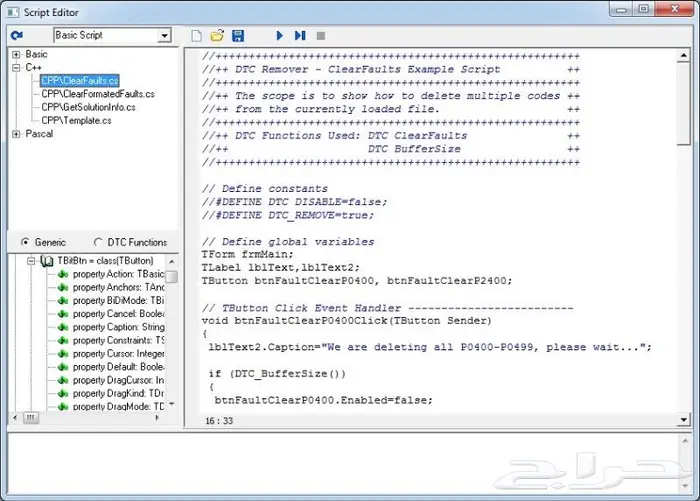Open the Basic Script dropdown
The image size is (700, 501).
coord(164,36)
